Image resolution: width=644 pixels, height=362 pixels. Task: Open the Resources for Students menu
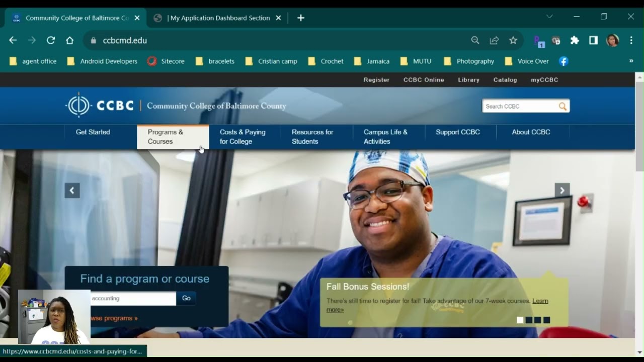click(x=317, y=137)
